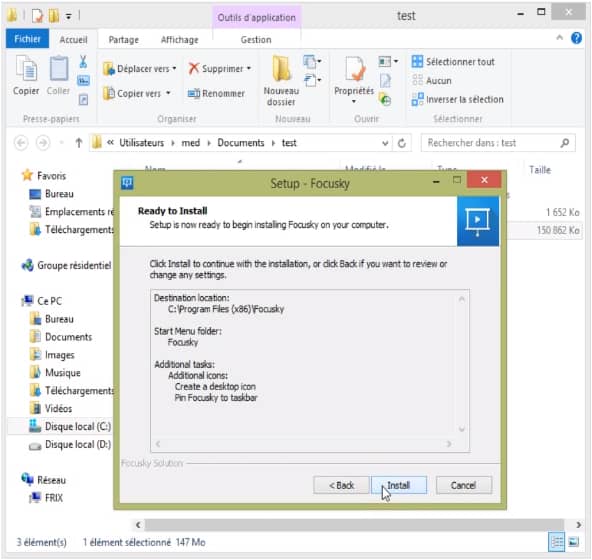Screen dimensions: 592x560
Task: Expand the address bar history dropdown
Action: (x=385, y=143)
